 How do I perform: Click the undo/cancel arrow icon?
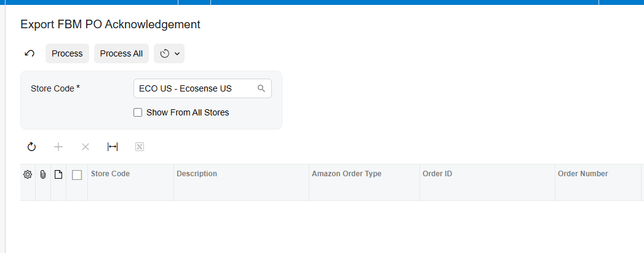[x=30, y=53]
